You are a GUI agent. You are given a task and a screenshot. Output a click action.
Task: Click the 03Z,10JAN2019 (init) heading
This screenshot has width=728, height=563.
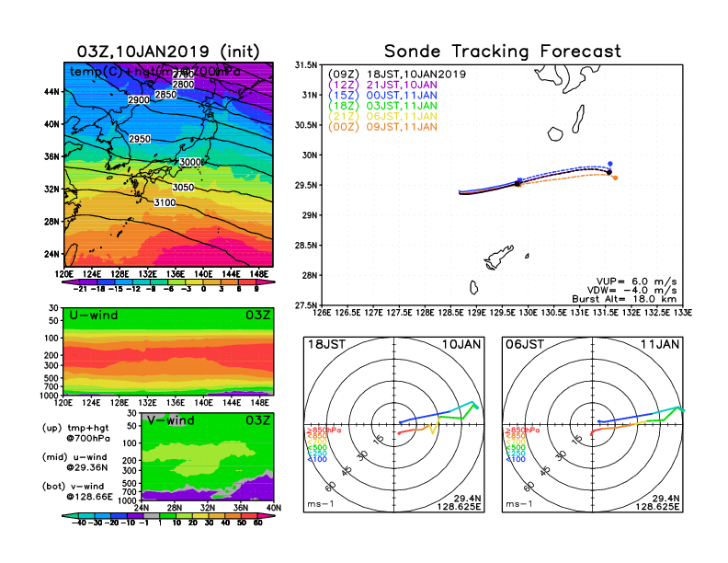click(167, 52)
